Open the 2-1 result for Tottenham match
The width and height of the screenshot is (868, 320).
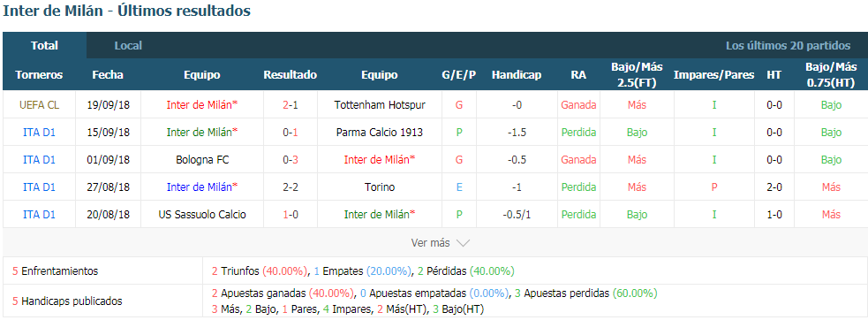tap(291, 105)
